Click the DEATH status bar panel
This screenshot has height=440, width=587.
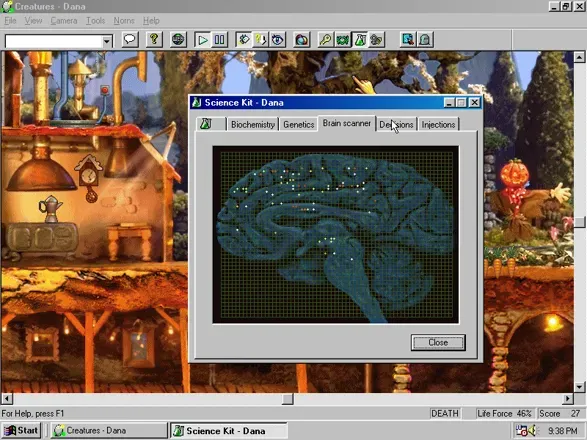coord(445,413)
